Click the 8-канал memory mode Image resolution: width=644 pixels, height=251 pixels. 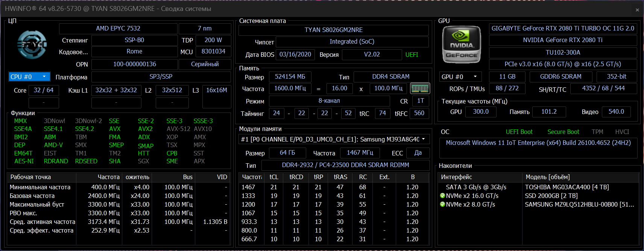(329, 101)
